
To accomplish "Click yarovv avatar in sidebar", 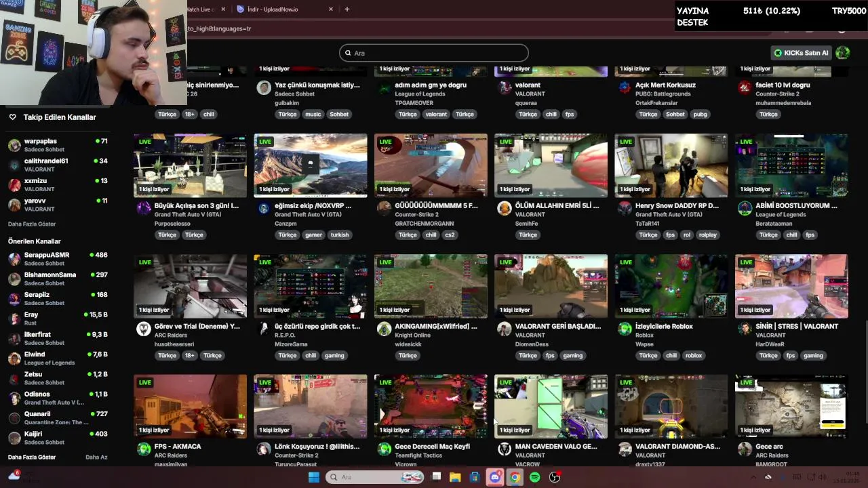I will [14, 205].
